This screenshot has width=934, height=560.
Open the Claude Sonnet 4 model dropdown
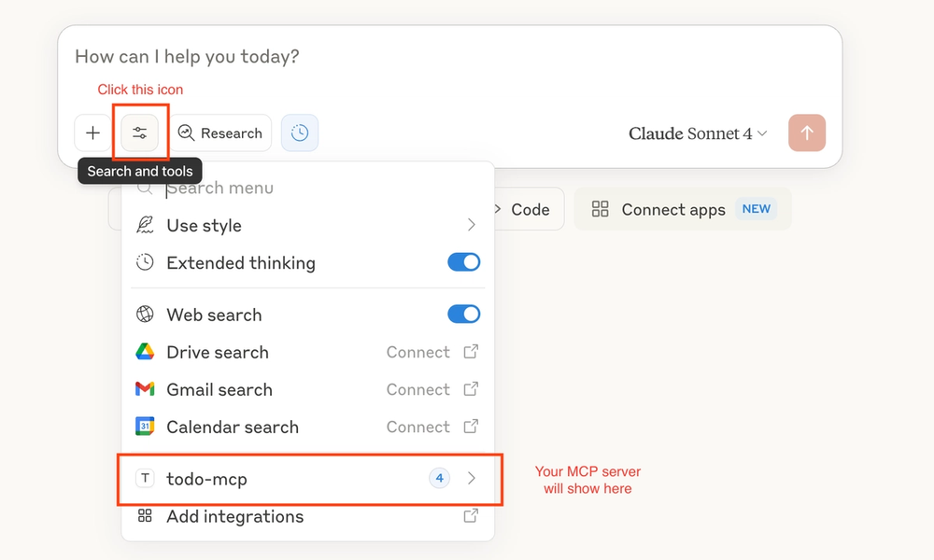(698, 133)
